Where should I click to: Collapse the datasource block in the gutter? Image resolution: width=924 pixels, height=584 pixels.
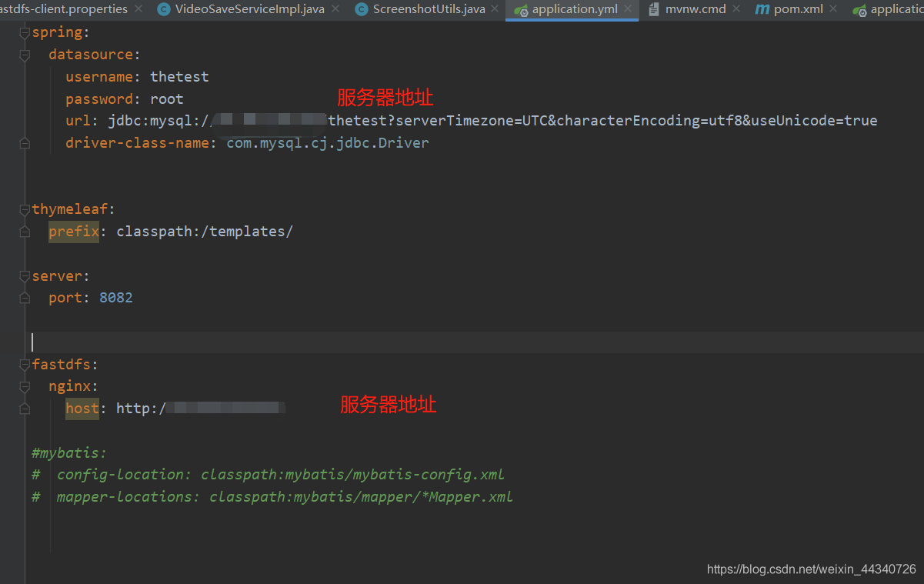point(24,54)
